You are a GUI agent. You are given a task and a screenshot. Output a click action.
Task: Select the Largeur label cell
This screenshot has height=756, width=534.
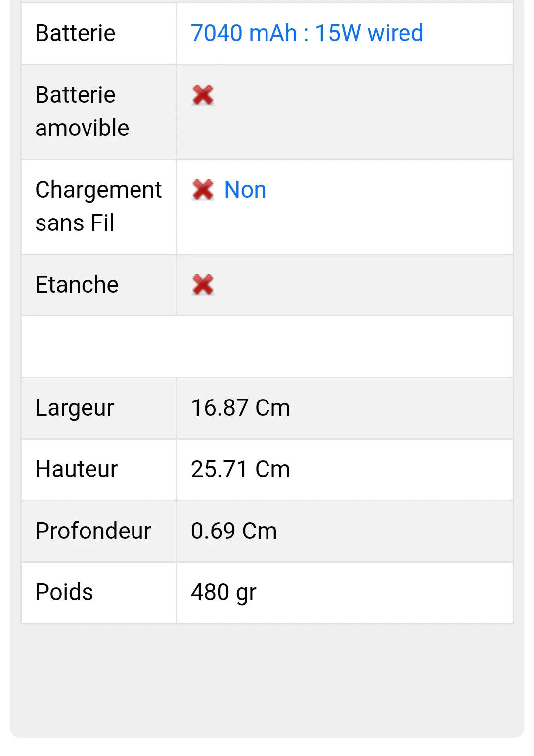point(99,408)
